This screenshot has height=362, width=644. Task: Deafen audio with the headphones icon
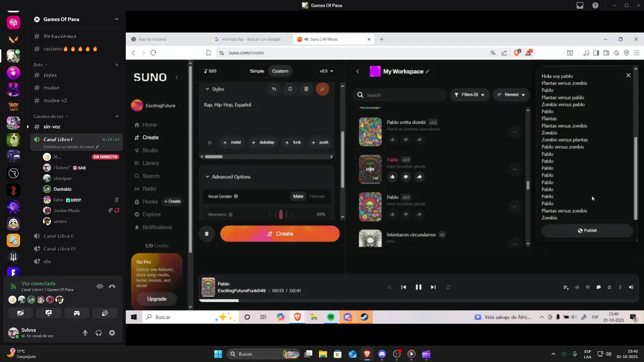pos(99,333)
